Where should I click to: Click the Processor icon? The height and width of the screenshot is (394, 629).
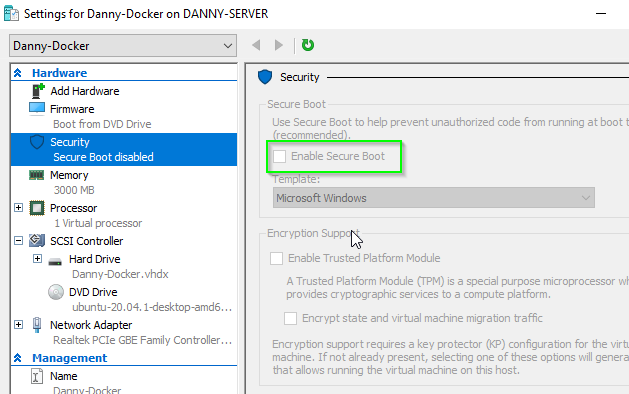(x=37, y=208)
